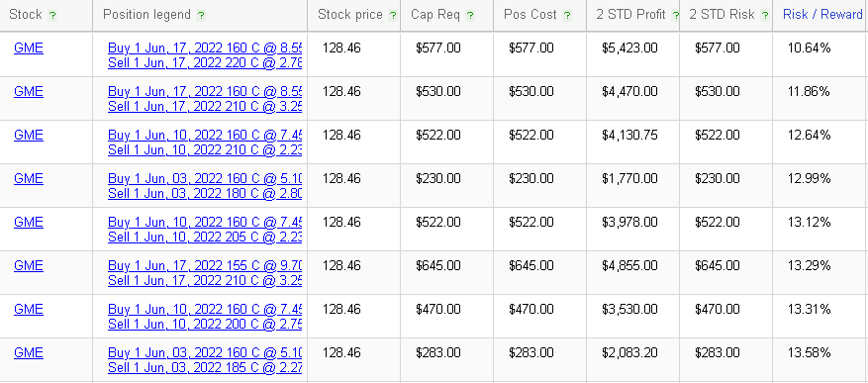Click Buy 1 Jun 17 155 C leg
Screen dimensions: 868x383
[205, 266]
